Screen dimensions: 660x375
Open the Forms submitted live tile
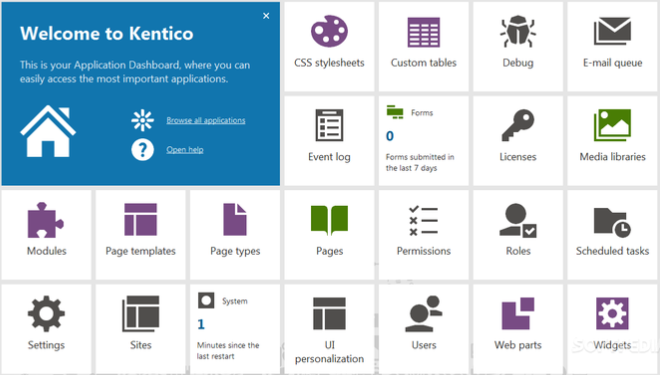coord(423,141)
